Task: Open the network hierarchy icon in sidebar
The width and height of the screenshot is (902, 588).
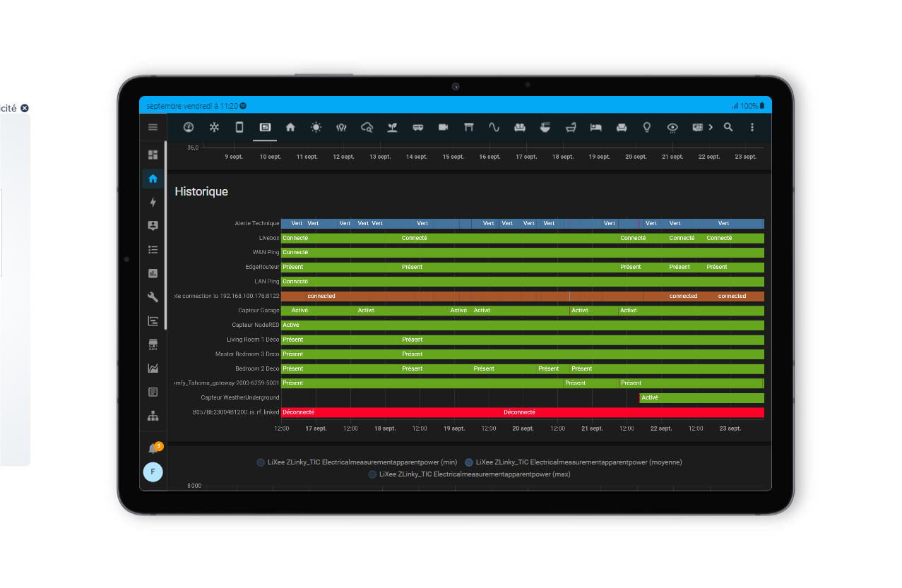Action: 153,415
